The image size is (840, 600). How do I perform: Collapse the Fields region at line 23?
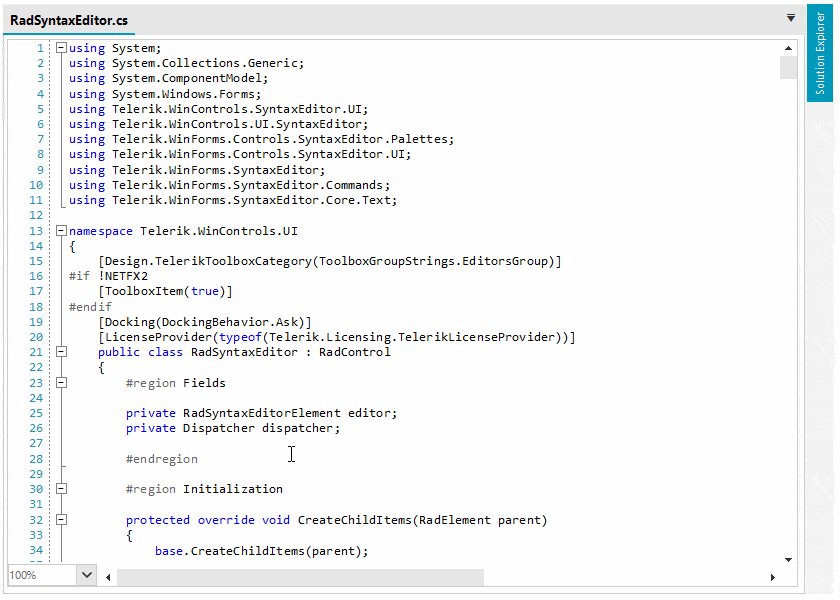pos(61,382)
